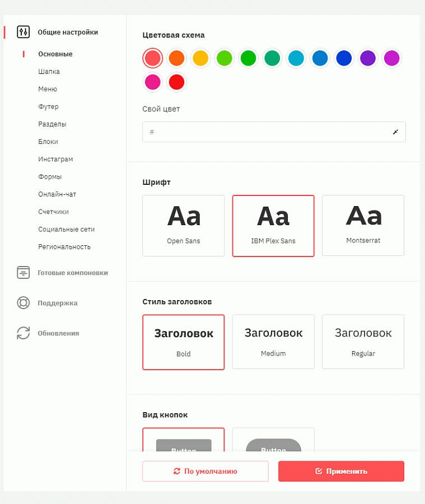Select the Open Sans font option

pos(183,226)
